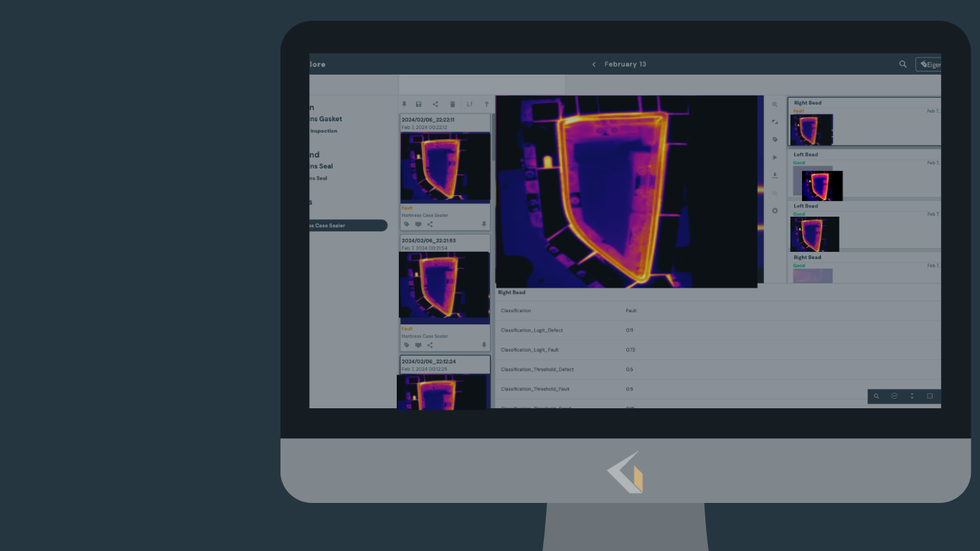Click the sort order icon in list toolbar

(470, 105)
